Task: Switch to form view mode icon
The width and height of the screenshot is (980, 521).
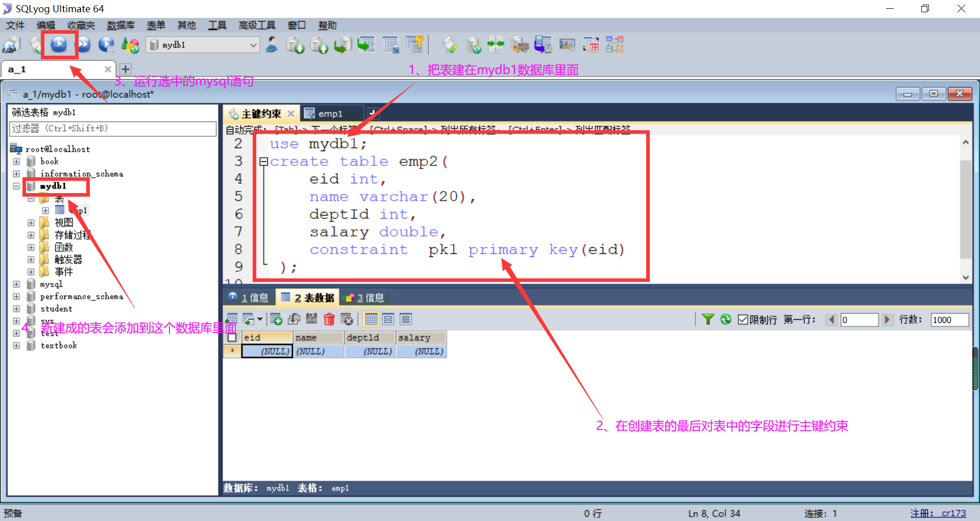Action: [388, 319]
